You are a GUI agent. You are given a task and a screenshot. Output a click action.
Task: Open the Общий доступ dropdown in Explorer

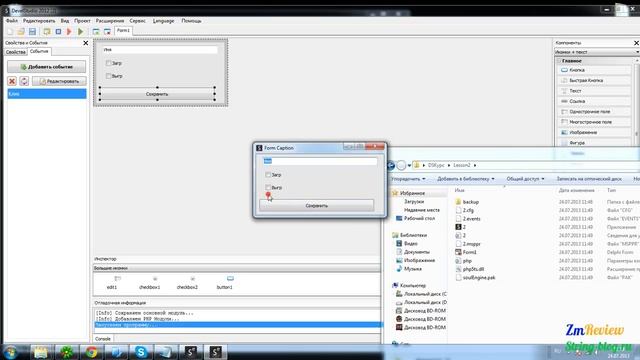pos(525,179)
